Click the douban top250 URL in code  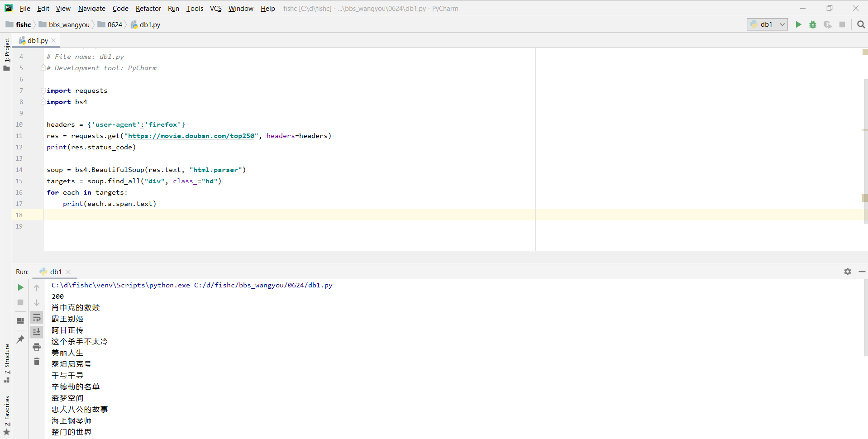pos(191,136)
